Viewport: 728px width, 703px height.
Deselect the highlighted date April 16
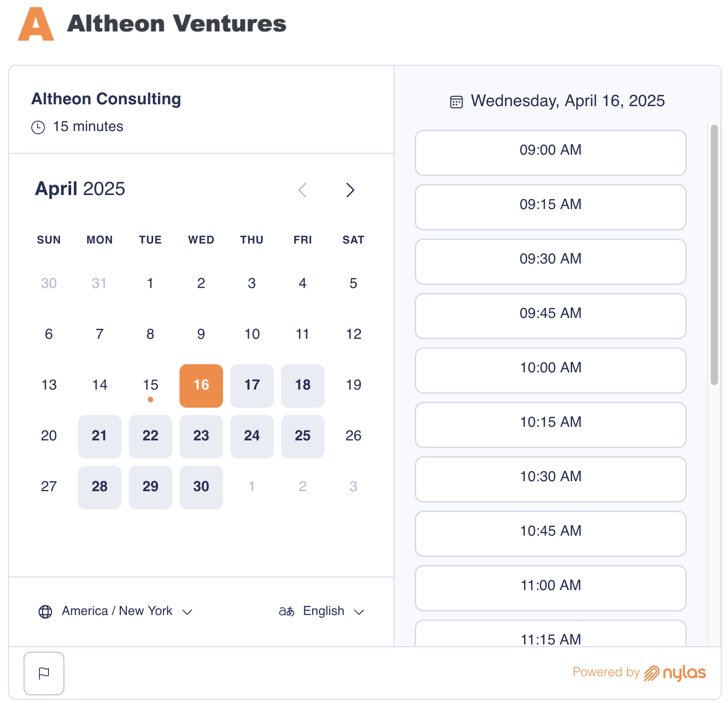coord(201,386)
